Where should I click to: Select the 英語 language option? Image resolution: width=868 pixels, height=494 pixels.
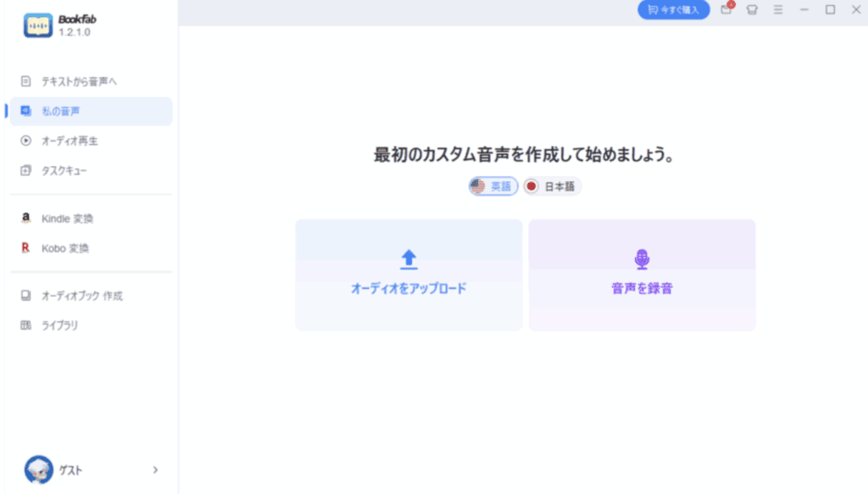493,186
